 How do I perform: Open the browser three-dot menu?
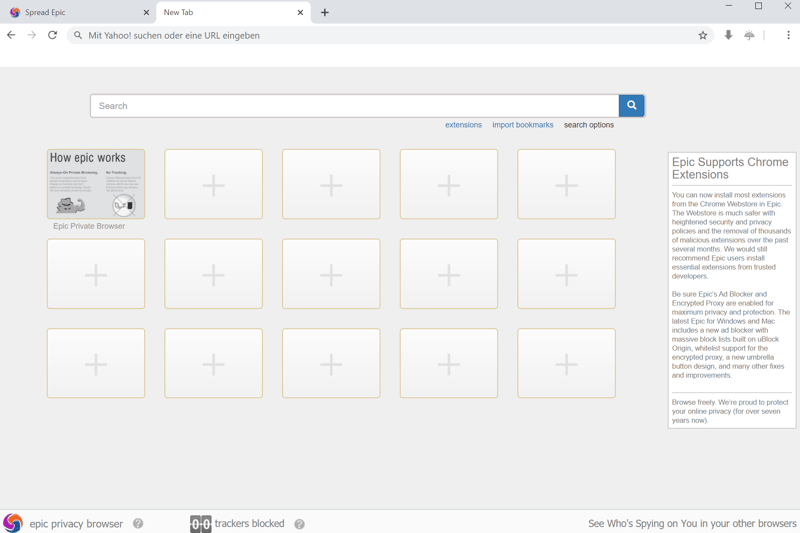click(x=788, y=35)
